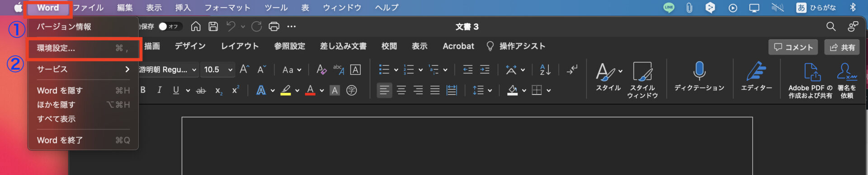Image resolution: width=868 pixels, height=175 pixels.
Task: Open the Word application menu
Action: (x=48, y=8)
